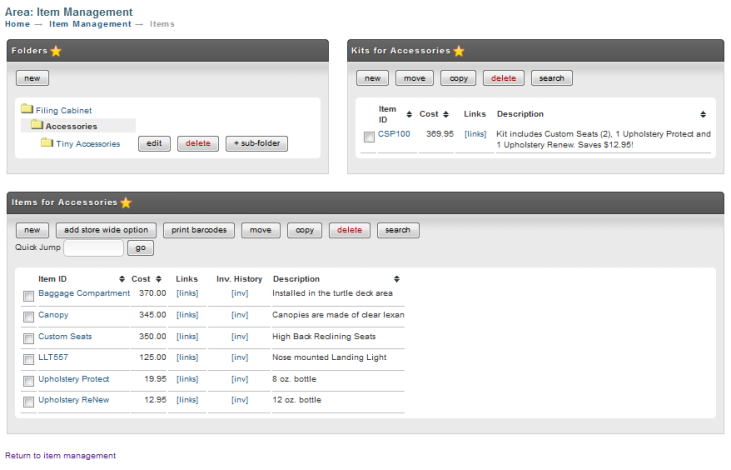Select the Upholstery ReNew row checkbox
Image resolution: width=731 pixels, height=470 pixels.
28,402
